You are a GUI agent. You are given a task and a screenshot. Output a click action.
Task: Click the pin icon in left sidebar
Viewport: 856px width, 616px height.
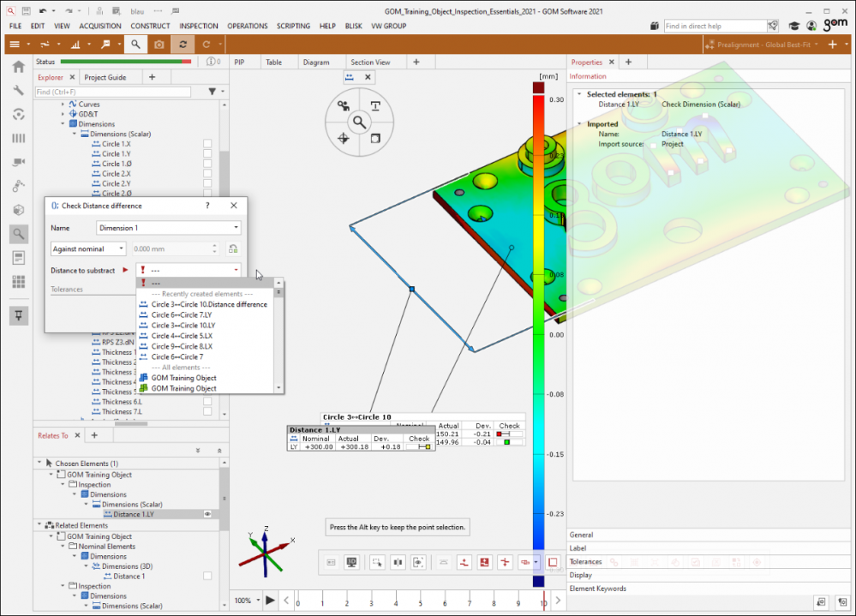pos(18,315)
